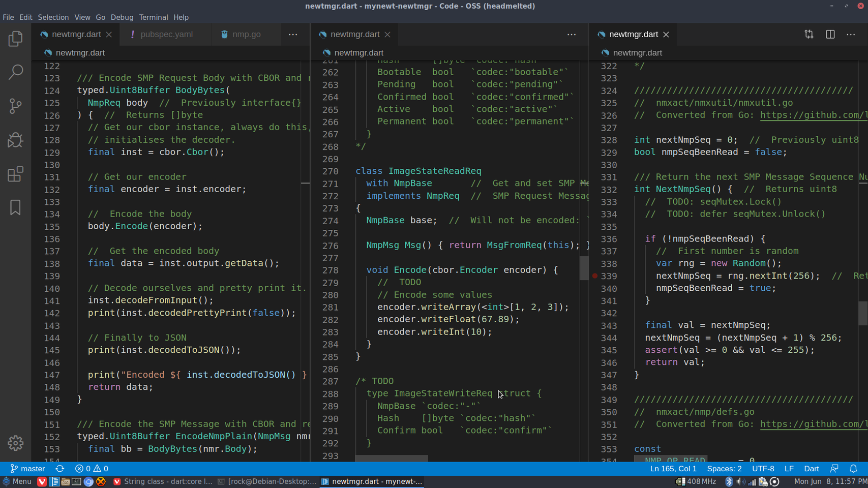Click the Split Editor Right icon
The height and width of the screenshot is (488, 868).
coord(830,35)
